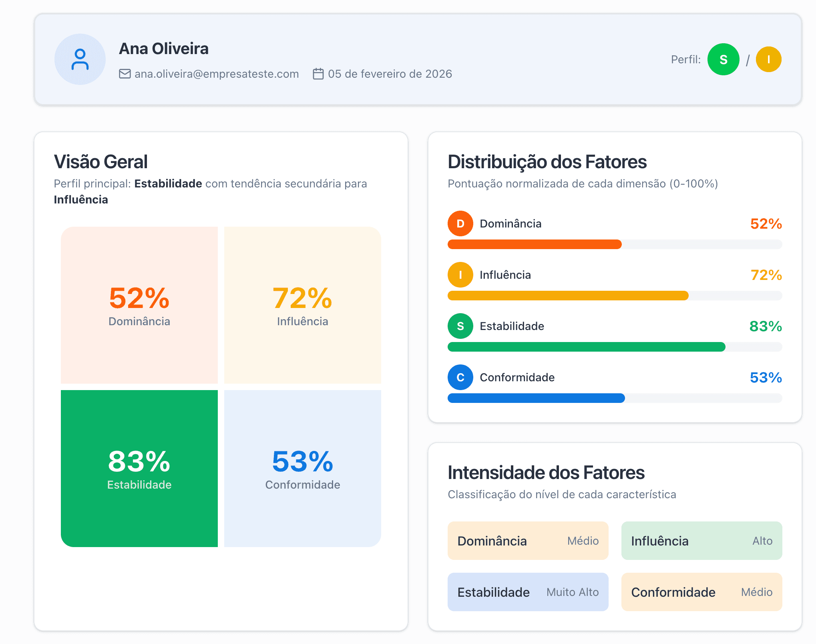Select the 52% Dominância quadrant tile
This screenshot has width=816, height=644.
139,305
